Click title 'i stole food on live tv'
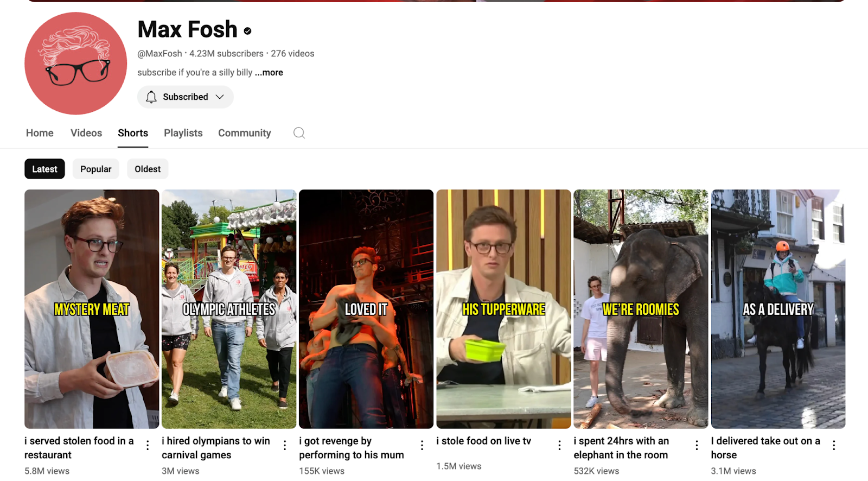868x481 pixels. [x=483, y=441]
